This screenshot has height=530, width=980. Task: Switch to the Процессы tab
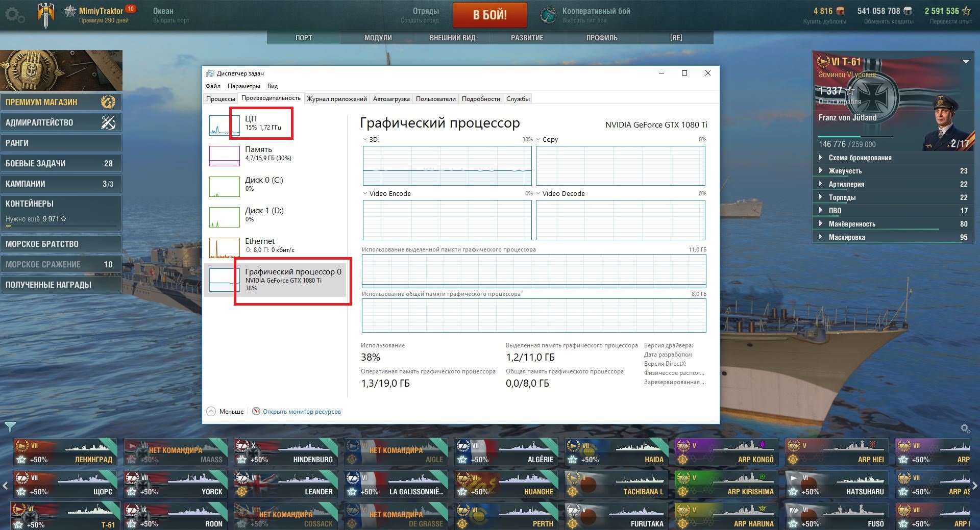[220, 99]
